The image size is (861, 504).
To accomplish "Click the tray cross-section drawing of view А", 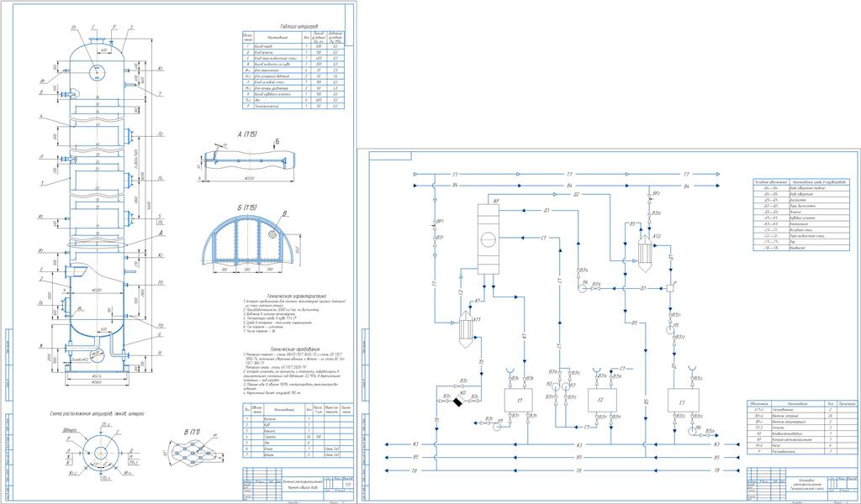I will pyautogui.click(x=250, y=160).
